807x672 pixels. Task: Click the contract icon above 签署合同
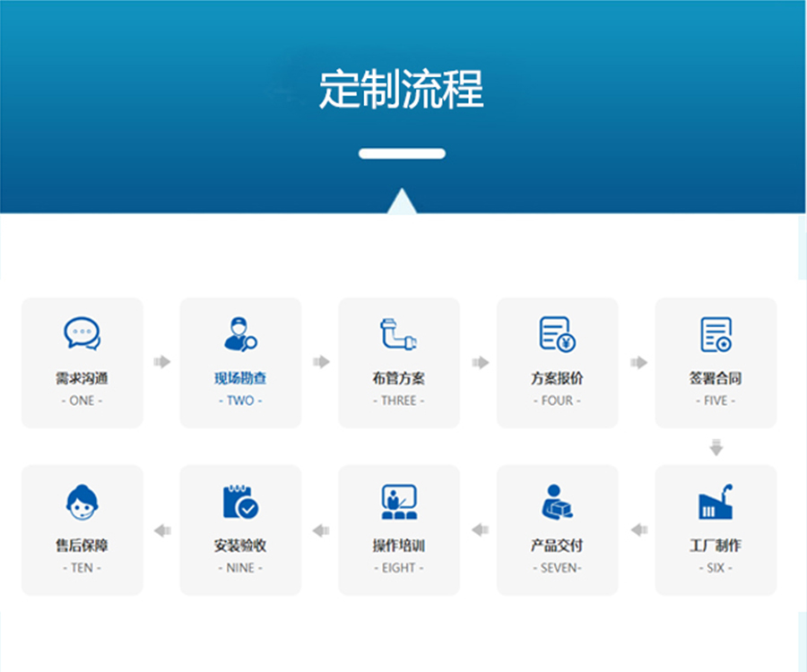(x=716, y=334)
